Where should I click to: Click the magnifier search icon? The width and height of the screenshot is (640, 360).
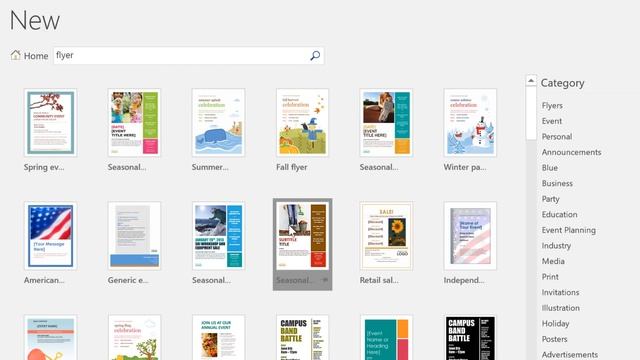click(x=315, y=56)
